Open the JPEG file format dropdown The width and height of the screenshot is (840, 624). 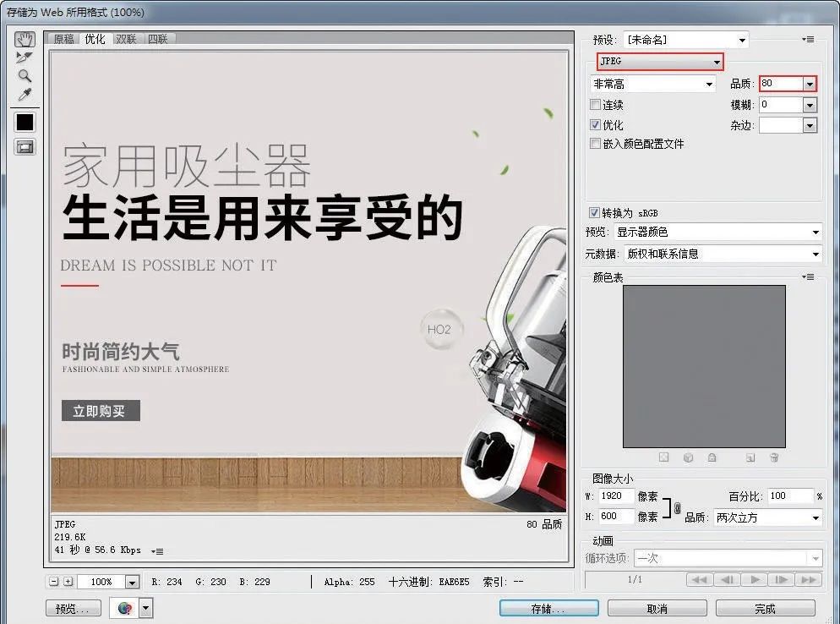click(x=660, y=61)
